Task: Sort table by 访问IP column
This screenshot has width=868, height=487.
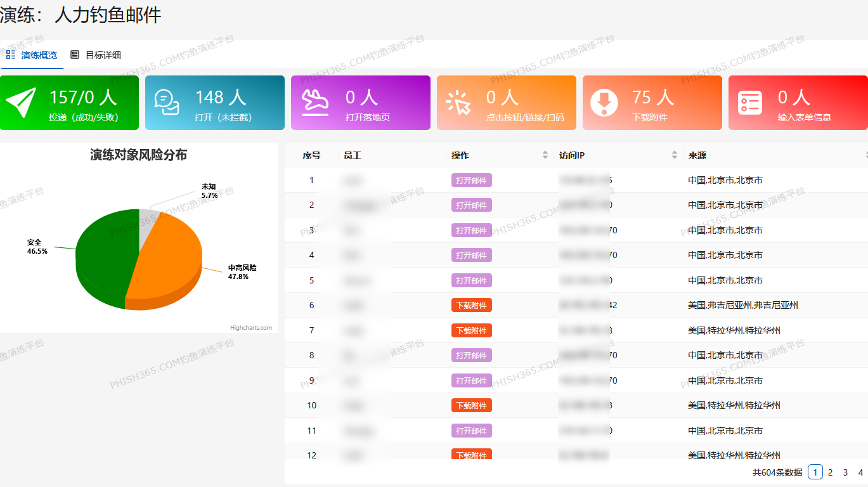Action: [x=674, y=155]
